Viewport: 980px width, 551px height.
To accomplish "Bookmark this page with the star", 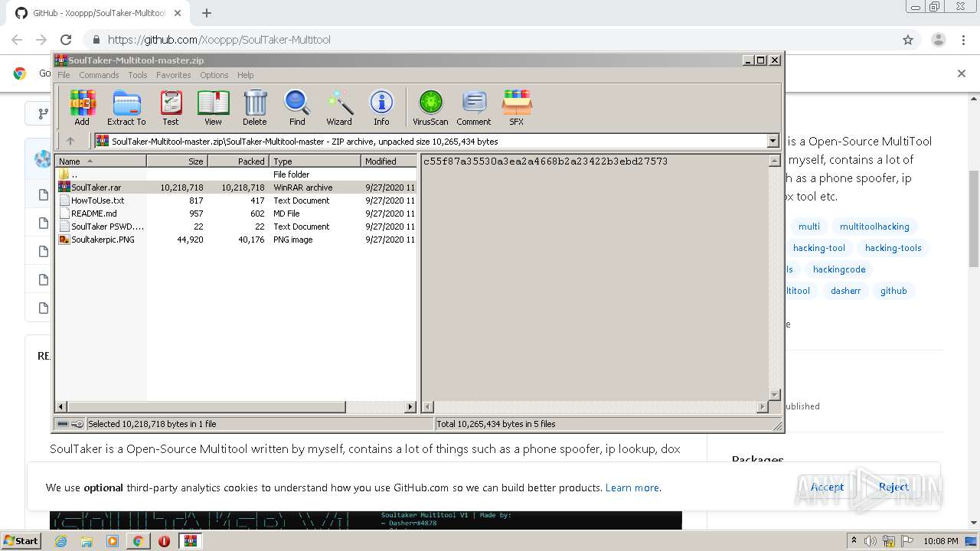I will 908,40.
